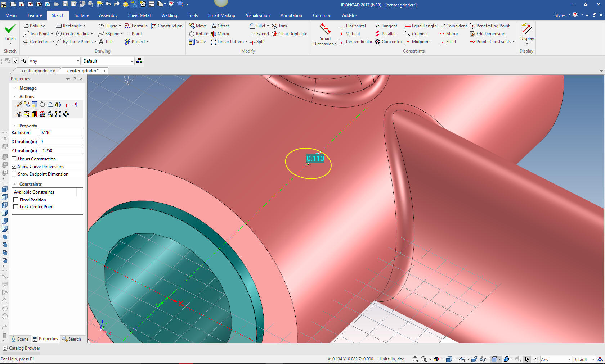Click the Smart Dimension tool
Image resolution: width=605 pixels, height=364 pixels.
[325, 35]
